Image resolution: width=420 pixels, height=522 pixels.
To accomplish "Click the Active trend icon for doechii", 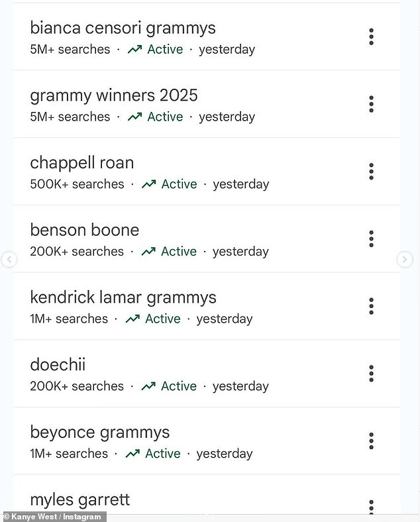I will 148,386.
